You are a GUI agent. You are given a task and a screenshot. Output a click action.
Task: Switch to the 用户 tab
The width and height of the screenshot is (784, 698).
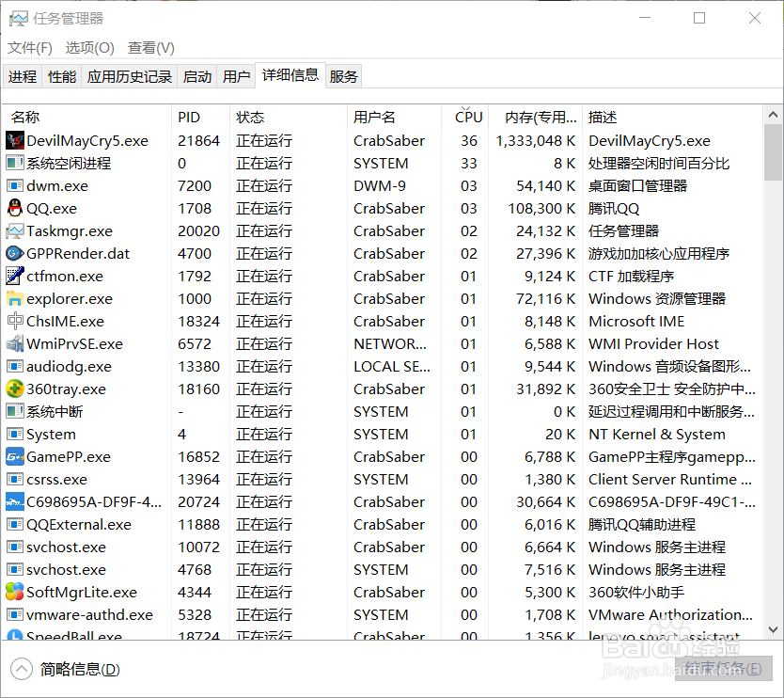[x=236, y=76]
